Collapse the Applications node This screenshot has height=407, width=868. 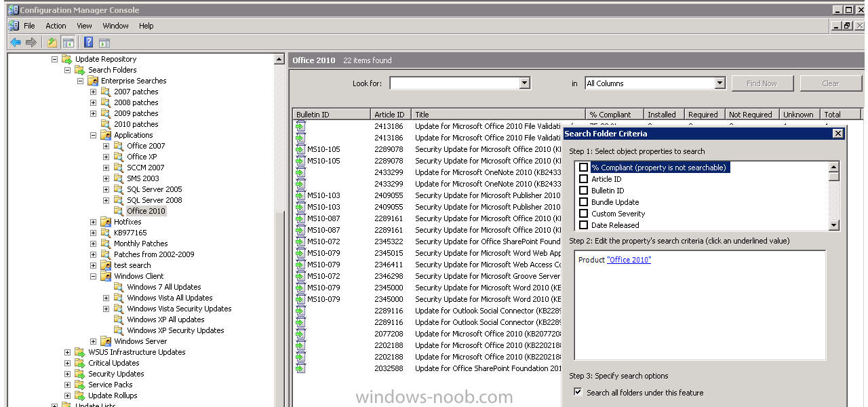click(93, 135)
